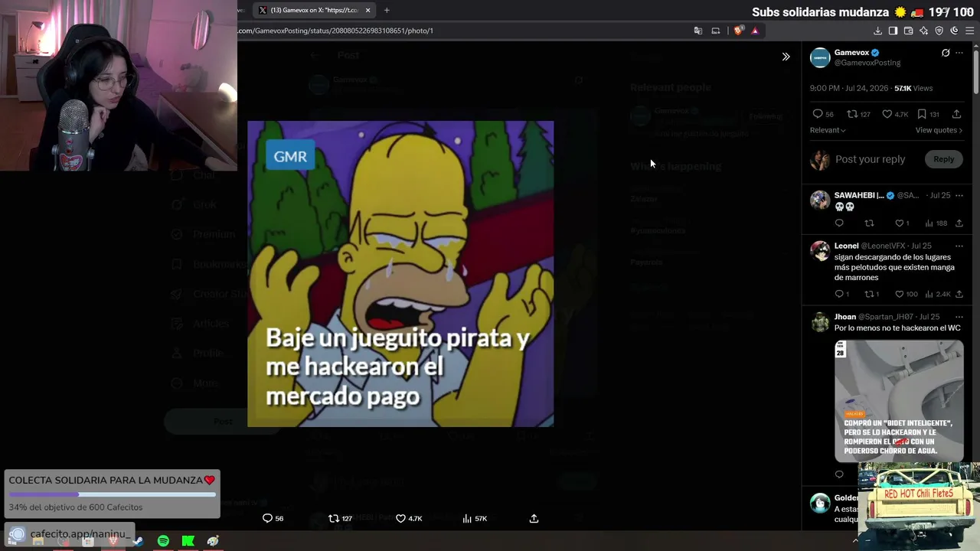This screenshot has height=551, width=980.
Task: Open Brave Rewards triangle icon
Action: coord(755,31)
